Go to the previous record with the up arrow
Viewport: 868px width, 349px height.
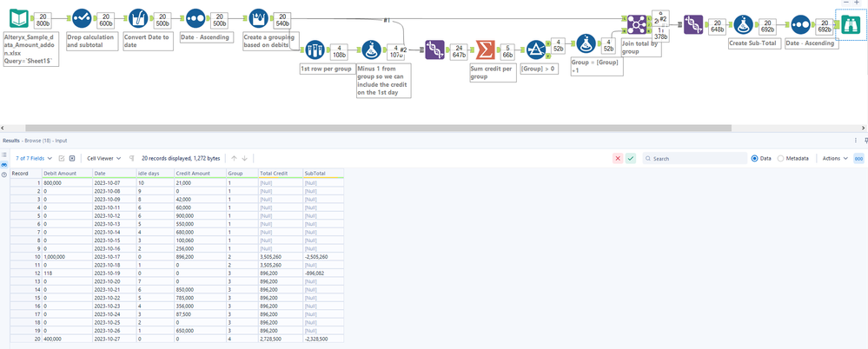(235, 158)
